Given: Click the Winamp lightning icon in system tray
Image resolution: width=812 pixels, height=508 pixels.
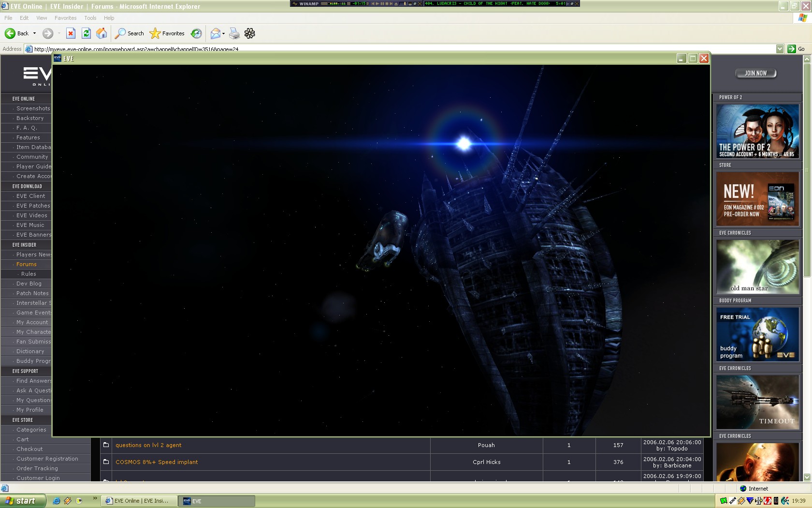Looking at the screenshot, I should point(741,501).
